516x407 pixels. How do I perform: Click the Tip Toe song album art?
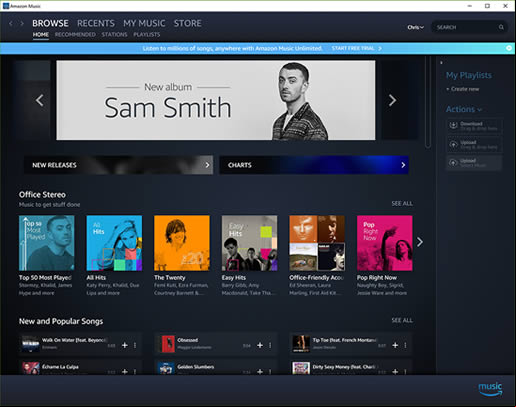click(x=301, y=344)
